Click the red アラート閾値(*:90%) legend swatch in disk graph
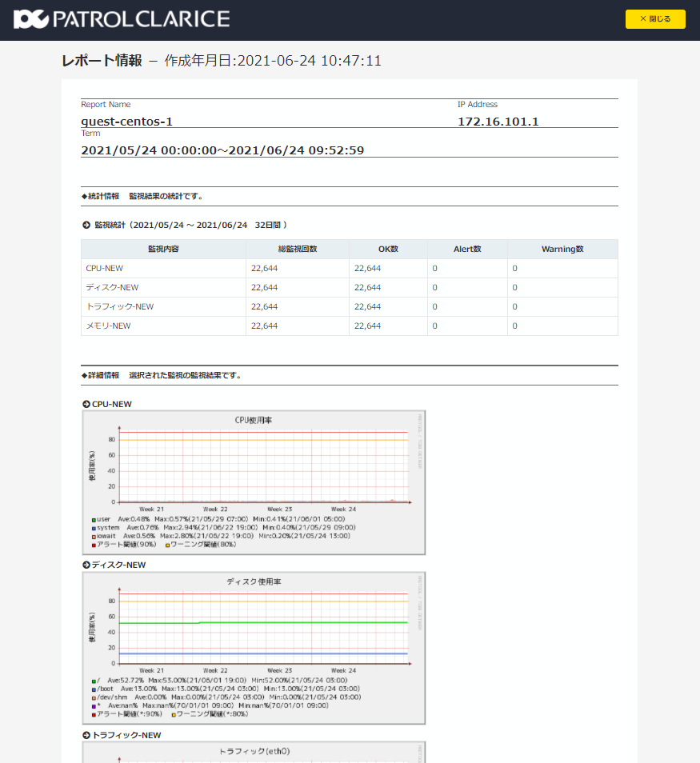700x763 pixels. coord(94,714)
